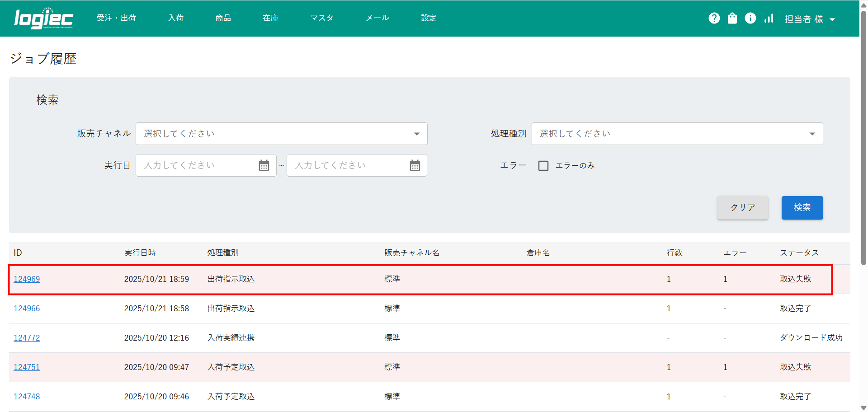Toggle the エラーのみ checkbox
868x412 pixels.
pyautogui.click(x=543, y=166)
